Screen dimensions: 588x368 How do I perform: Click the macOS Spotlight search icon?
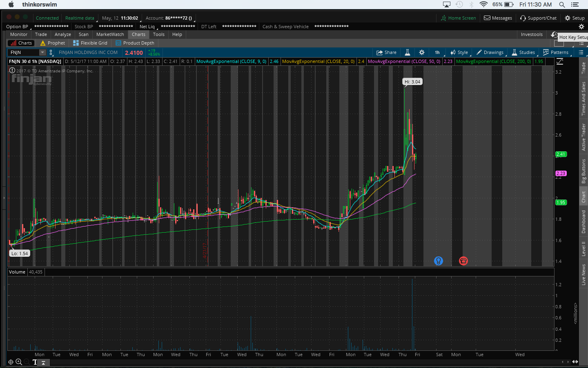tap(562, 4)
